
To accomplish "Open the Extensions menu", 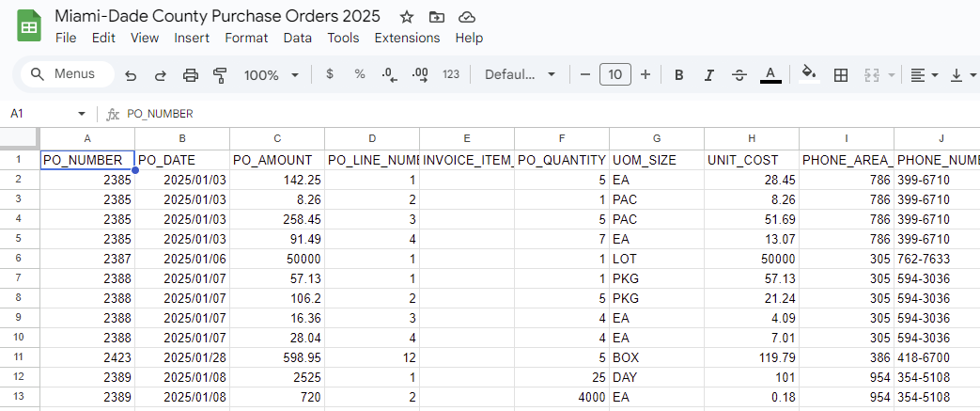I will [x=407, y=38].
